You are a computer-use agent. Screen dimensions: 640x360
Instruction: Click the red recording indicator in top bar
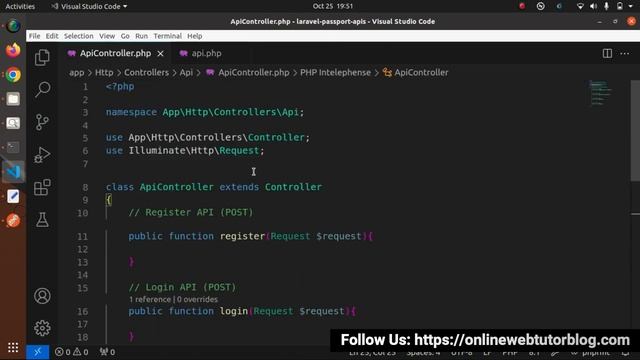522,6
